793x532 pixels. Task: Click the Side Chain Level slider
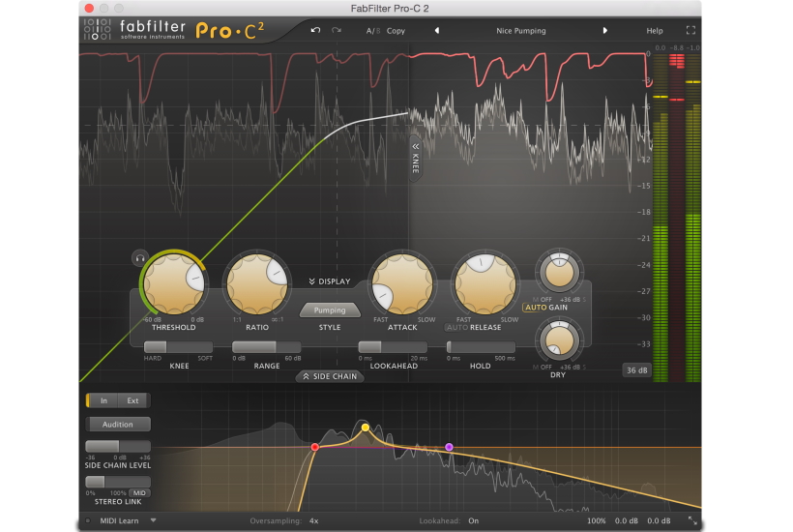pyautogui.click(x=118, y=446)
